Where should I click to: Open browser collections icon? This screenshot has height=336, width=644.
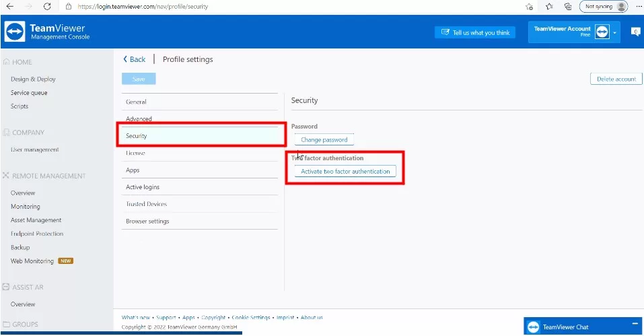(568, 6)
